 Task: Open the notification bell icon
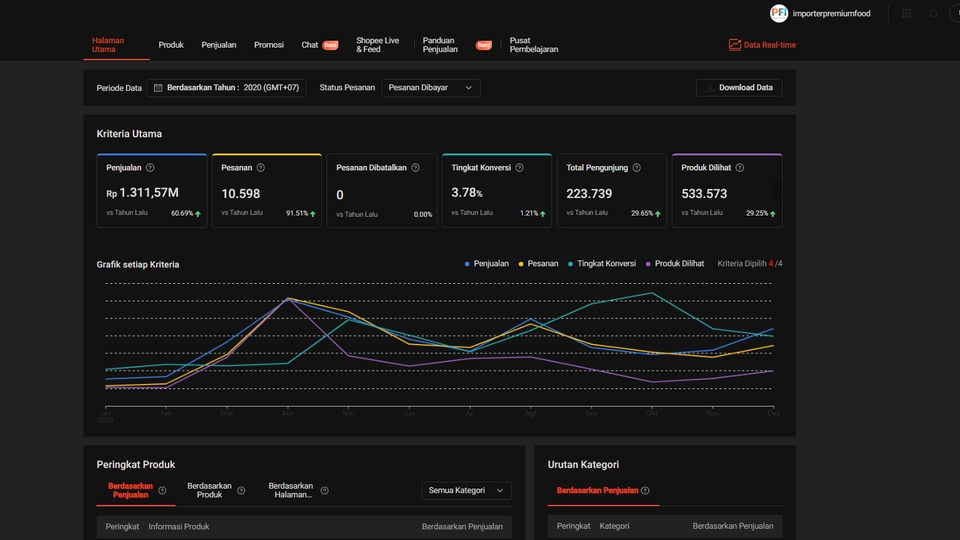[x=934, y=13]
